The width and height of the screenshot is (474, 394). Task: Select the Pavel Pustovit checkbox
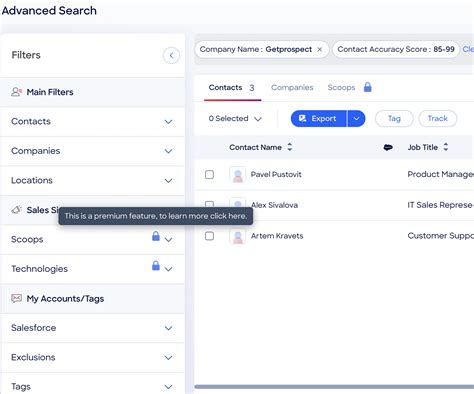click(209, 174)
